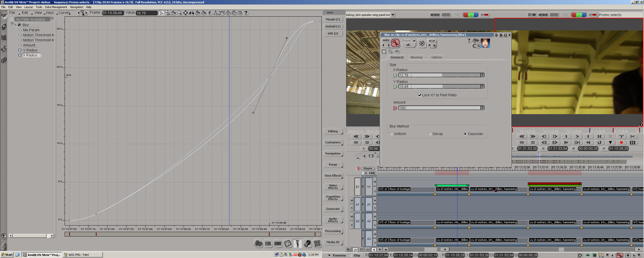
Task: Open the Tools menu
Action: coord(39,7)
